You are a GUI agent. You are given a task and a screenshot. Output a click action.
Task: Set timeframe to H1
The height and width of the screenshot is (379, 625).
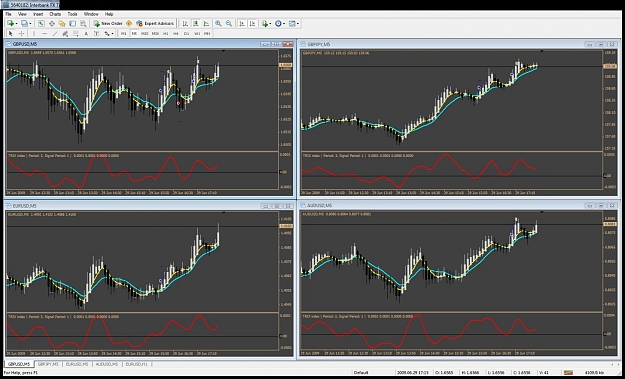click(166, 33)
